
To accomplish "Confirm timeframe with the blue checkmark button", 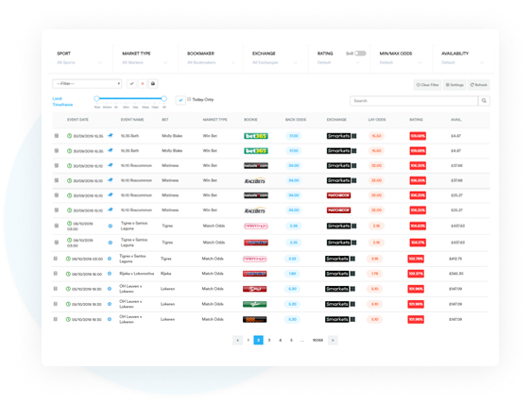I will click(180, 100).
